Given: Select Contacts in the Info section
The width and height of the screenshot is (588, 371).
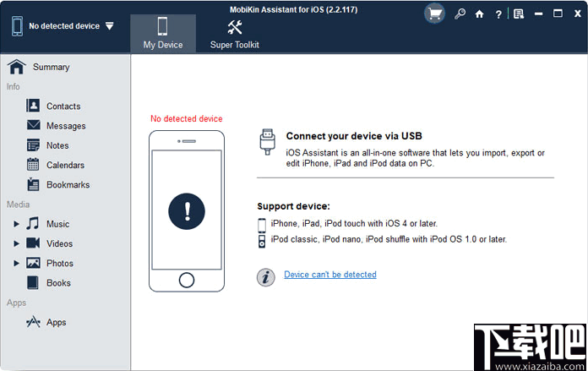Looking at the screenshot, I should click(x=63, y=106).
